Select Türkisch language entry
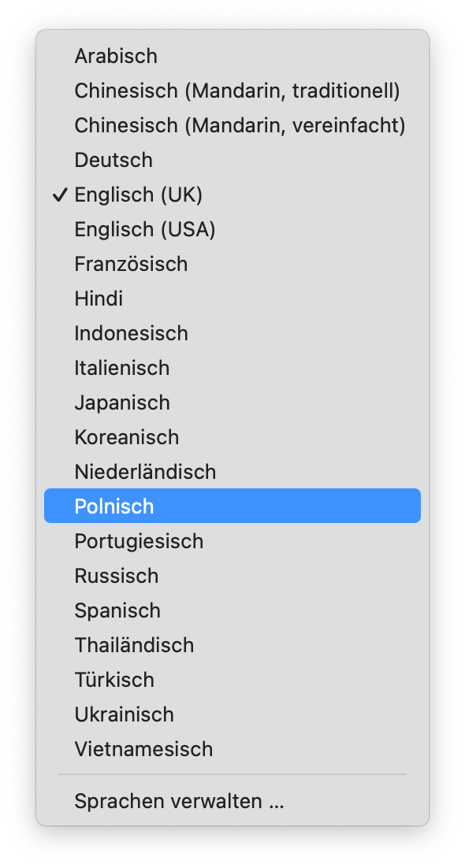 click(x=232, y=679)
